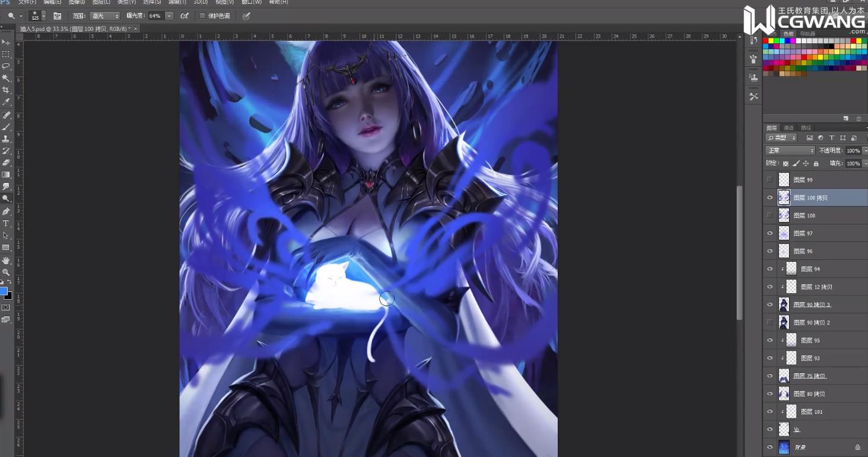Select the Rectangular Marquee tool
This screenshot has height=457, width=868.
coord(6,54)
